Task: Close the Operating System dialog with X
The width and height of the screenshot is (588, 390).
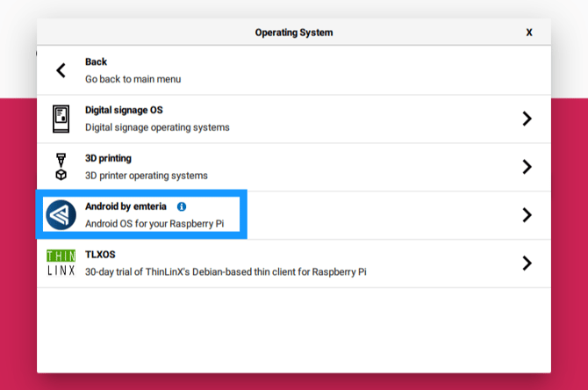Action: (529, 32)
